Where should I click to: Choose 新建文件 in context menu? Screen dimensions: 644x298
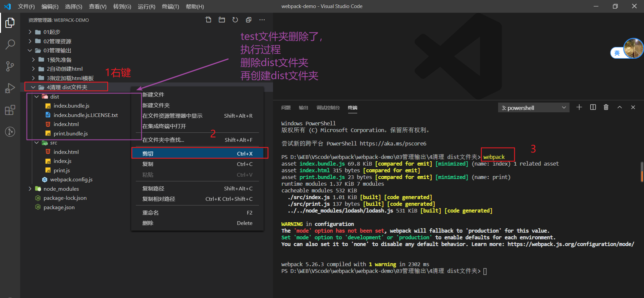(197, 95)
